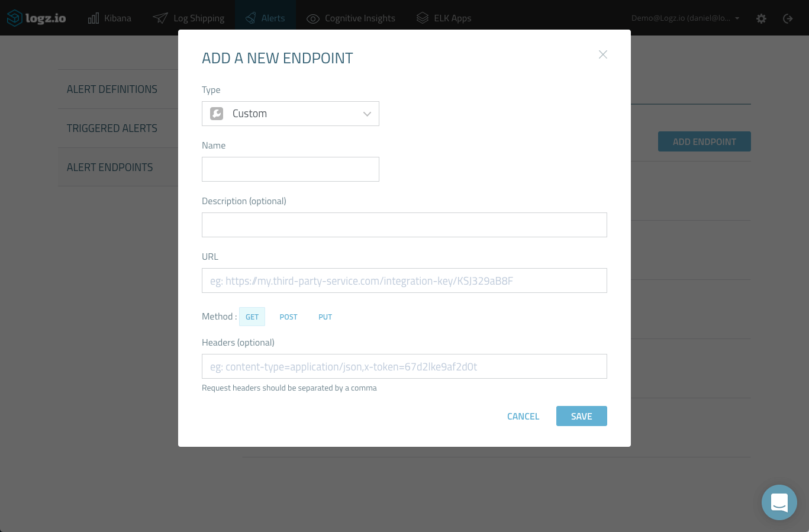
Task: Select the PUT method option
Action: (325, 317)
